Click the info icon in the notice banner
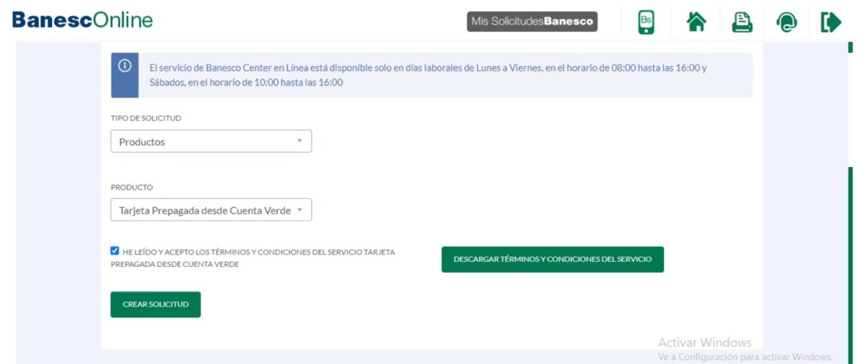Image resolution: width=868 pixels, height=364 pixels. pos(124,66)
